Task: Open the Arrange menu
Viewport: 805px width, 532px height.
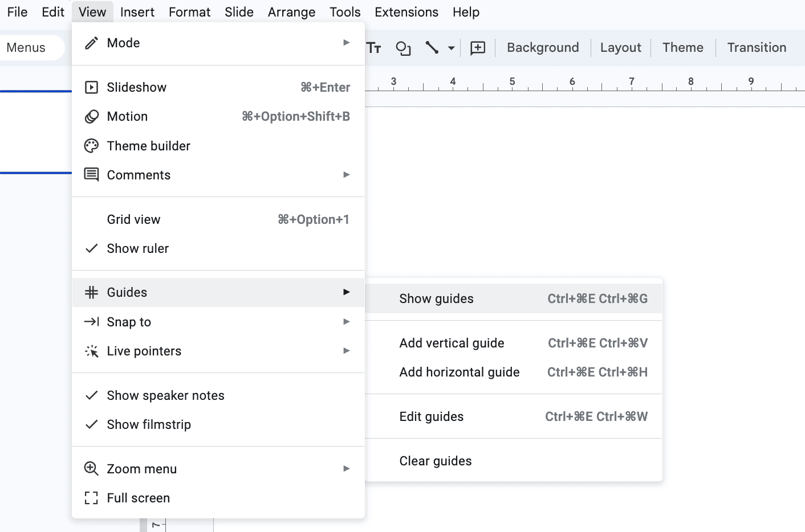Action: click(291, 12)
